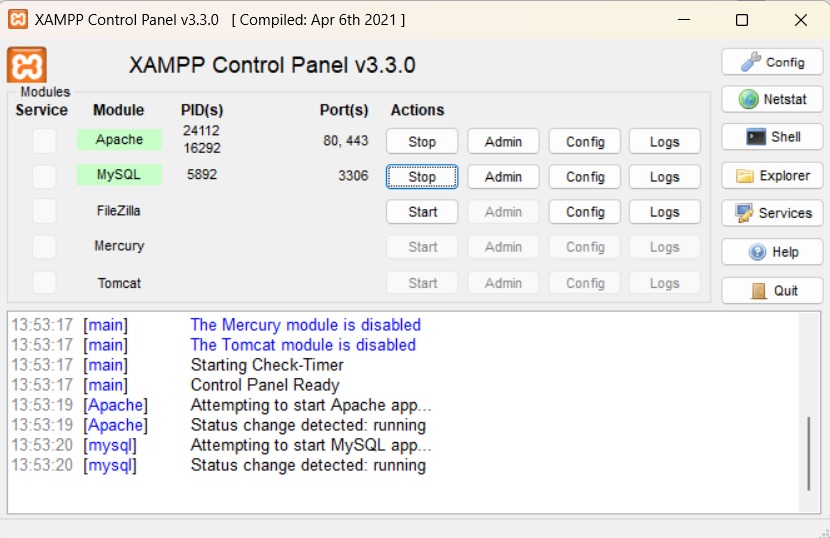Viewport: 830px width, 538px height.
Task: Click MySQL port 3306
Action: pos(353,175)
